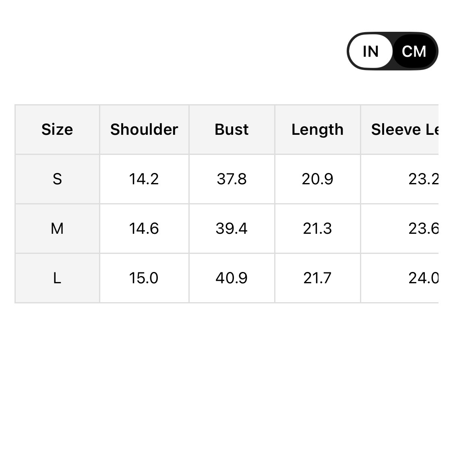Select the 40.9 bust measurement
453x476 pixels.
pyautogui.click(x=232, y=278)
